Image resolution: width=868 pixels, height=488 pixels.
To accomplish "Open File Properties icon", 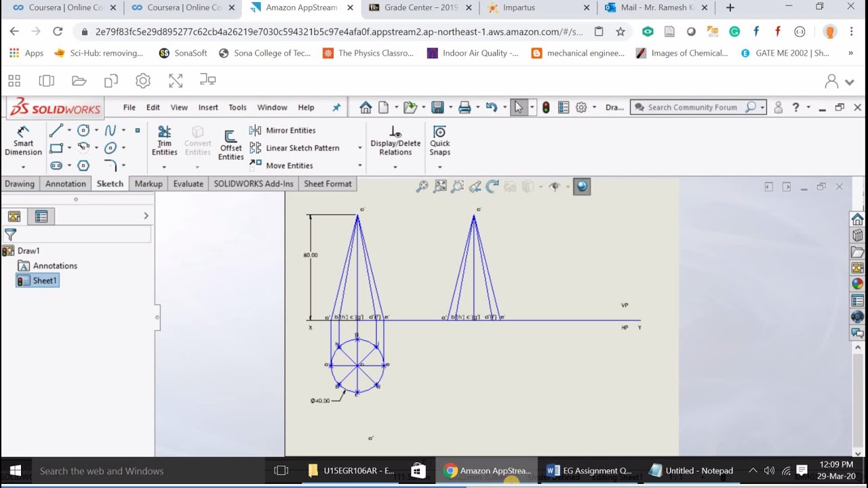I will point(564,107).
